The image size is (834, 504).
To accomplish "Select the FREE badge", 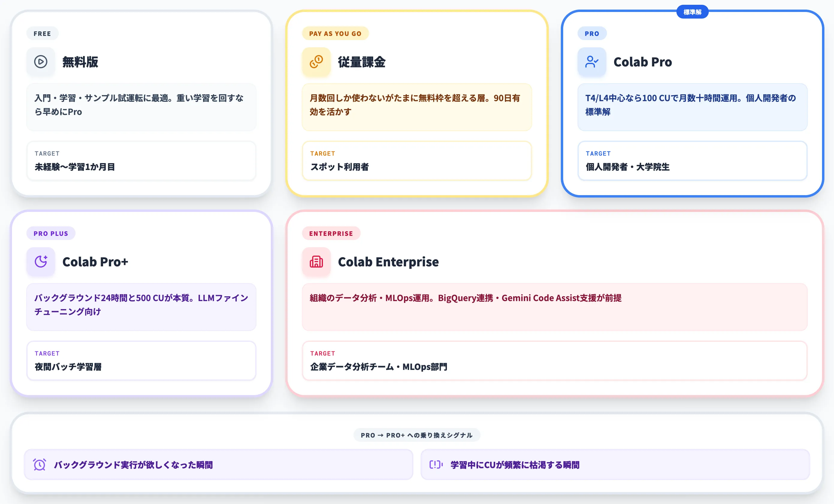I will click(42, 34).
